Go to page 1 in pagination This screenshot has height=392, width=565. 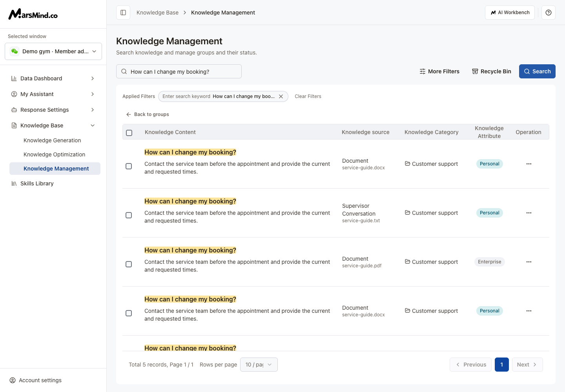coord(502,365)
